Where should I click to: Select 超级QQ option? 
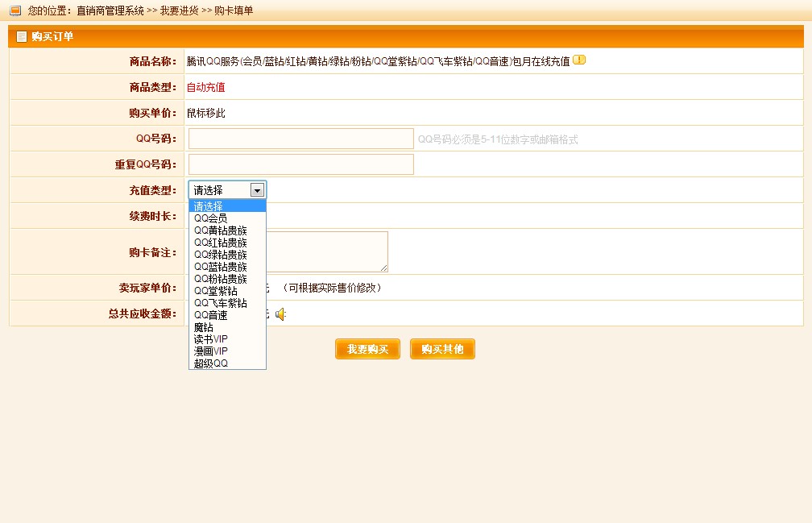point(227,363)
